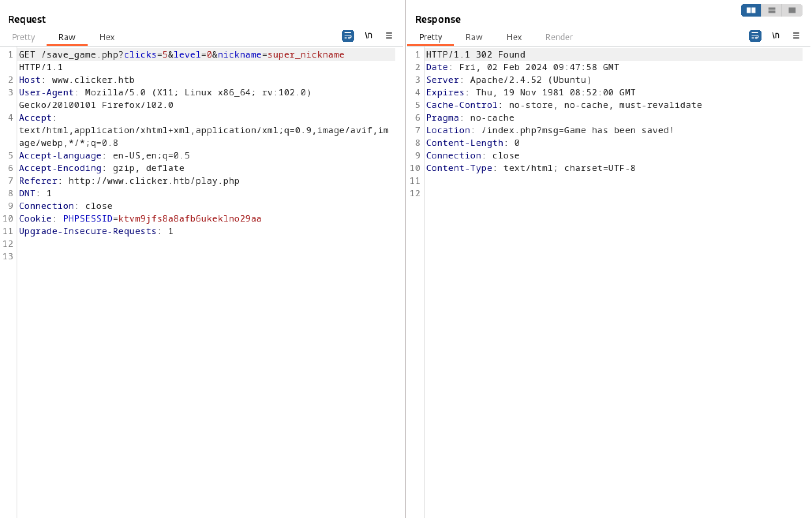Screen dimensions: 812x518
Task: Click the Date header in response
Action: click(522, 67)
